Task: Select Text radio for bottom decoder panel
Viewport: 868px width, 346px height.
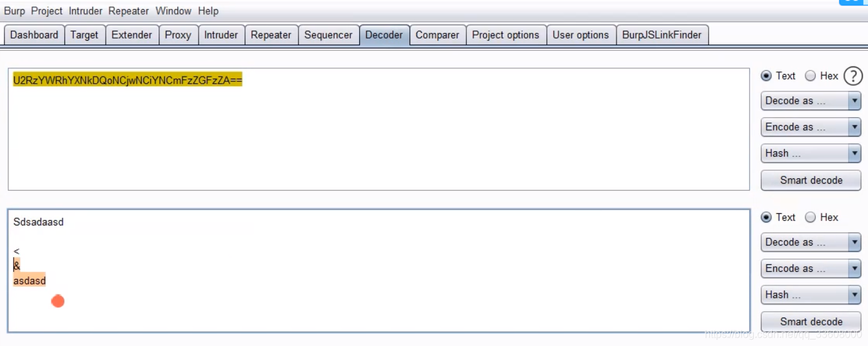Action: [x=767, y=218]
